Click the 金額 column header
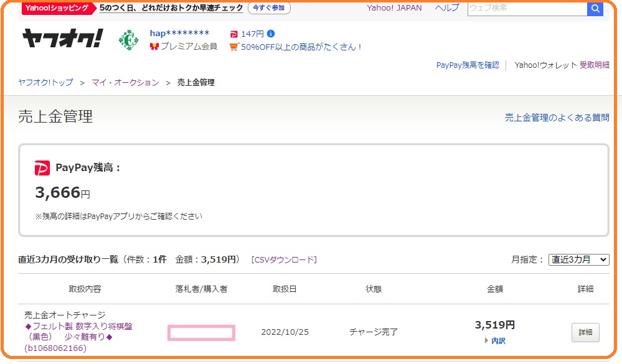This screenshot has height=364, width=622. (x=495, y=289)
